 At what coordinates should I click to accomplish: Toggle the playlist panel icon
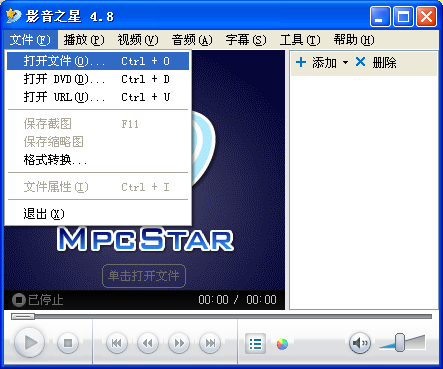[255, 343]
